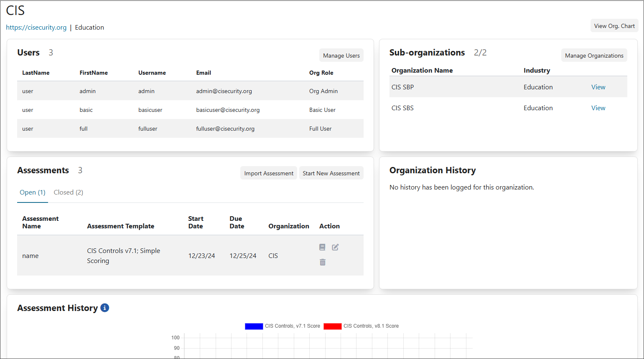Choose the Import Assessment button

[x=269, y=173]
